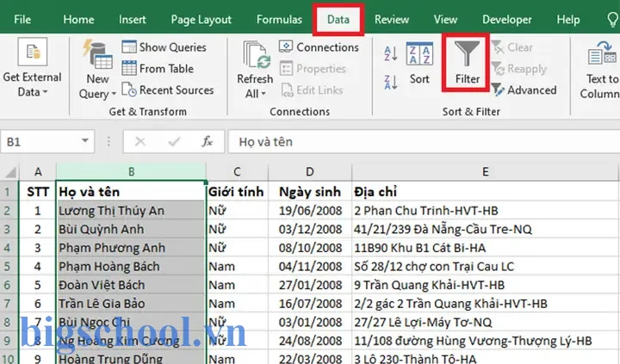Click the greyed Properties command
The width and height of the screenshot is (620, 364).
[x=313, y=68]
